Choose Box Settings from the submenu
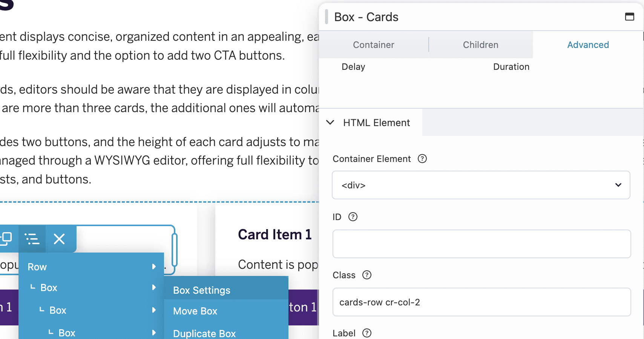The image size is (644, 339). pos(202,290)
